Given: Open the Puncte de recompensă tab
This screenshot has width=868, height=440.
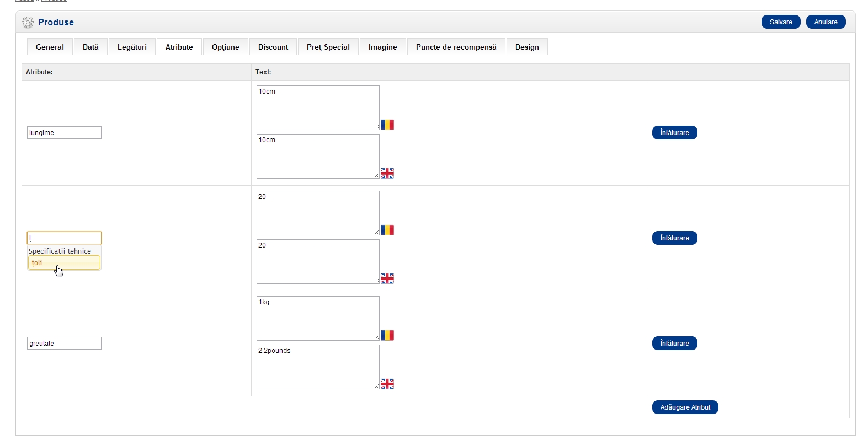Looking at the screenshot, I should (x=456, y=47).
